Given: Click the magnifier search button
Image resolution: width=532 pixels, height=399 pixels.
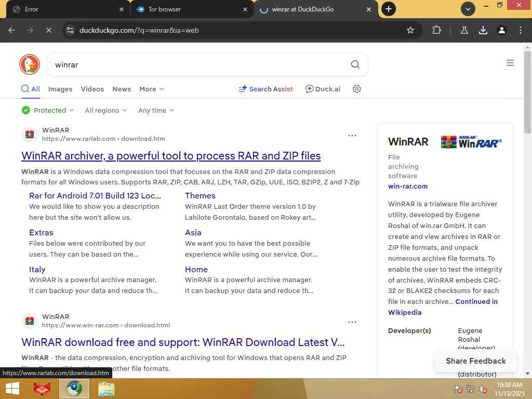Looking at the screenshot, I should (x=355, y=64).
